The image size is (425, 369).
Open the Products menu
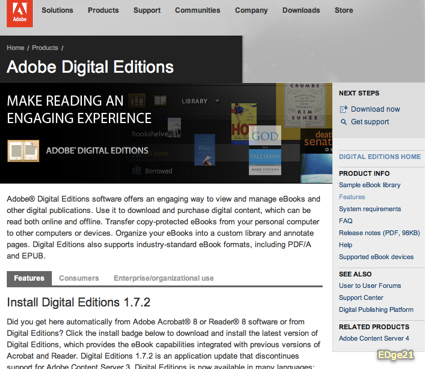(103, 10)
